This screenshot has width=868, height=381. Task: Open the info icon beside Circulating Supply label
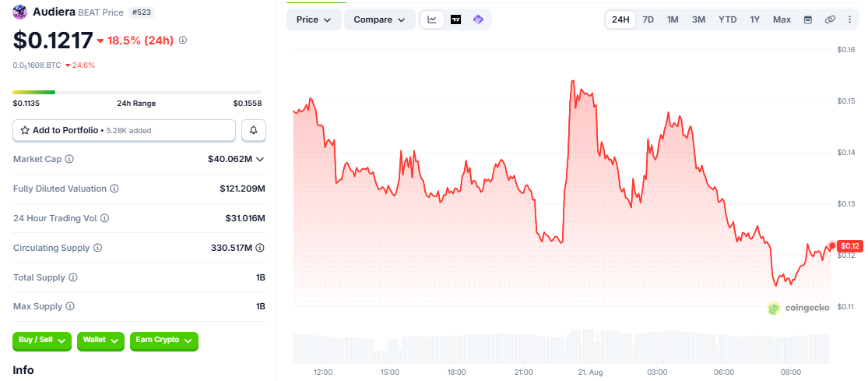click(97, 248)
